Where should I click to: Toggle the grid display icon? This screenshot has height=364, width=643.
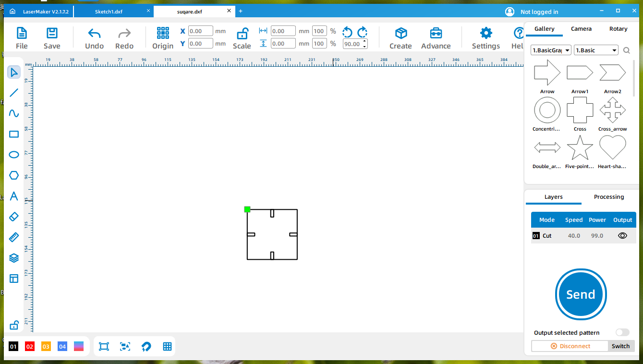pyautogui.click(x=167, y=346)
